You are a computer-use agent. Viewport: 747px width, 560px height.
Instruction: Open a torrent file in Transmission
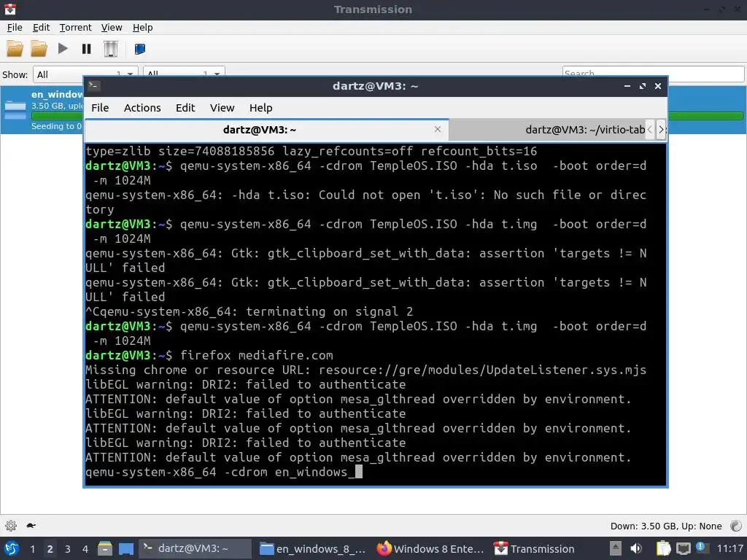tap(15, 49)
